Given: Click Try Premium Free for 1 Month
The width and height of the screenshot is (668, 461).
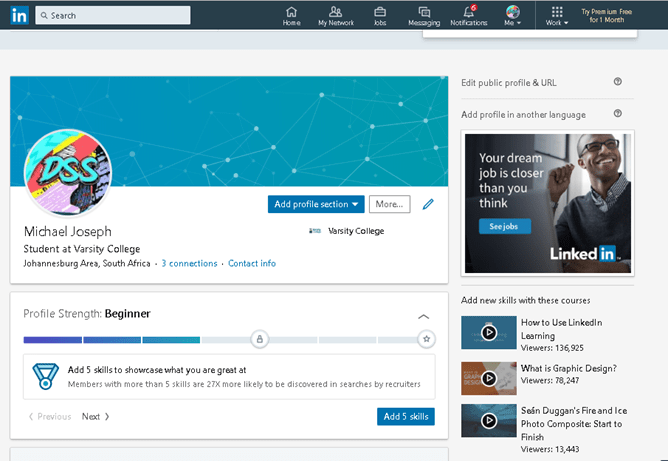Looking at the screenshot, I should click(607, 16).
